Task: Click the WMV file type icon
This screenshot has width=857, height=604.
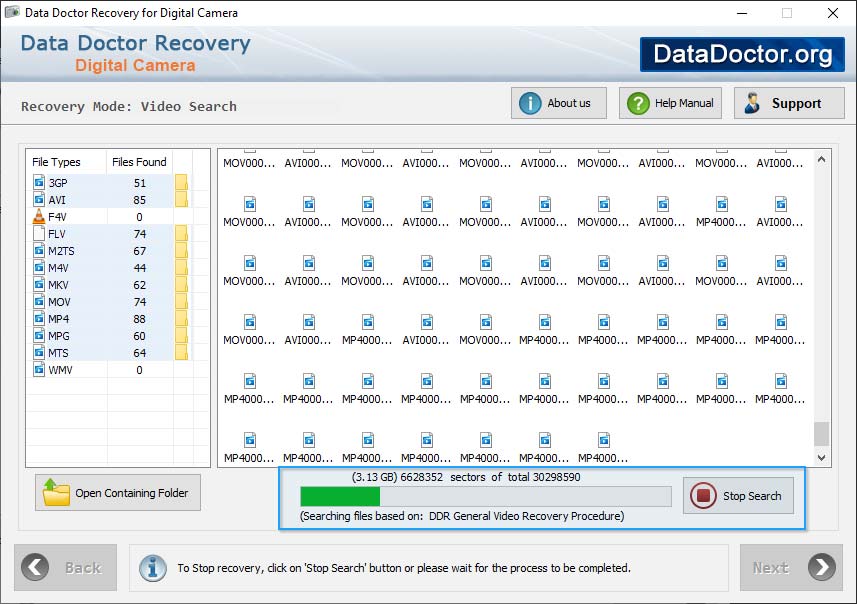Action: pyautogui.click(x=39, y=370)
